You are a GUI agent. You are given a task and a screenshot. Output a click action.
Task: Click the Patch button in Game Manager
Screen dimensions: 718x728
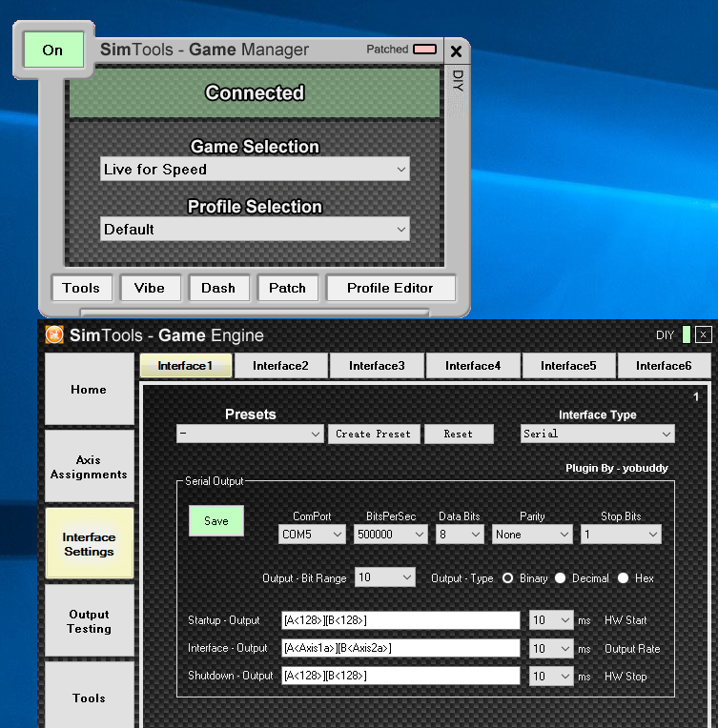pos(288,288)
